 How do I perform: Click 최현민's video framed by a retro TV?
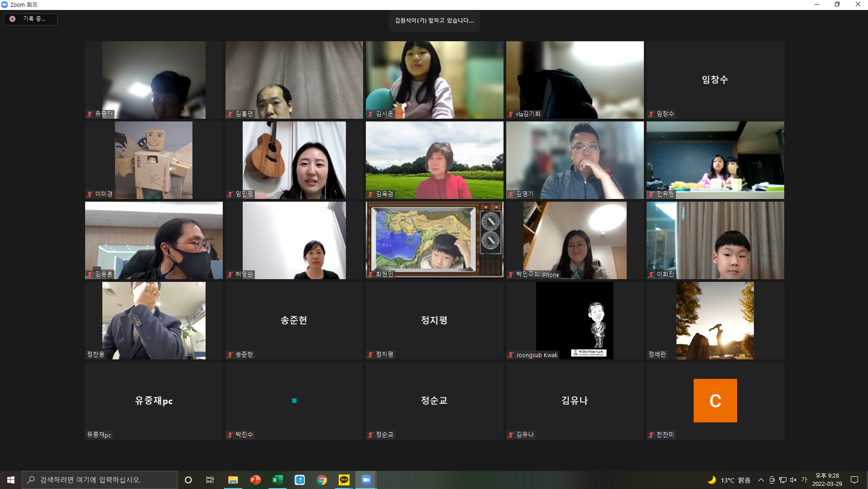click(435, 240)
